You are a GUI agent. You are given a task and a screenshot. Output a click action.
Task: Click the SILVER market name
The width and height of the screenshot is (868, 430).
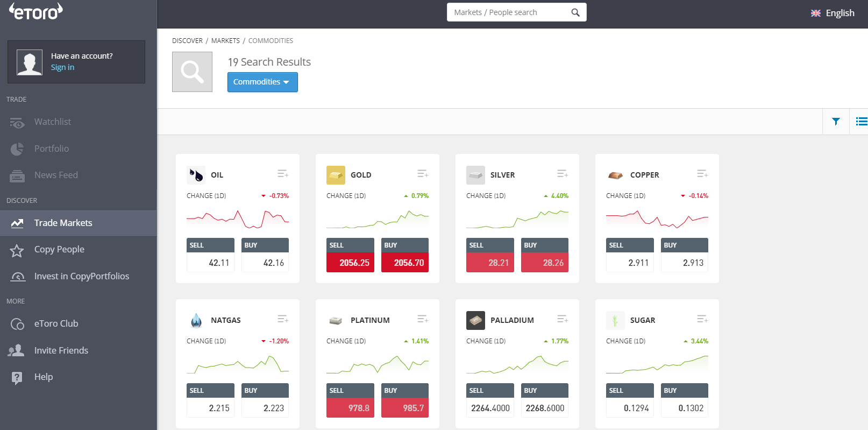(x=502, y=175)
